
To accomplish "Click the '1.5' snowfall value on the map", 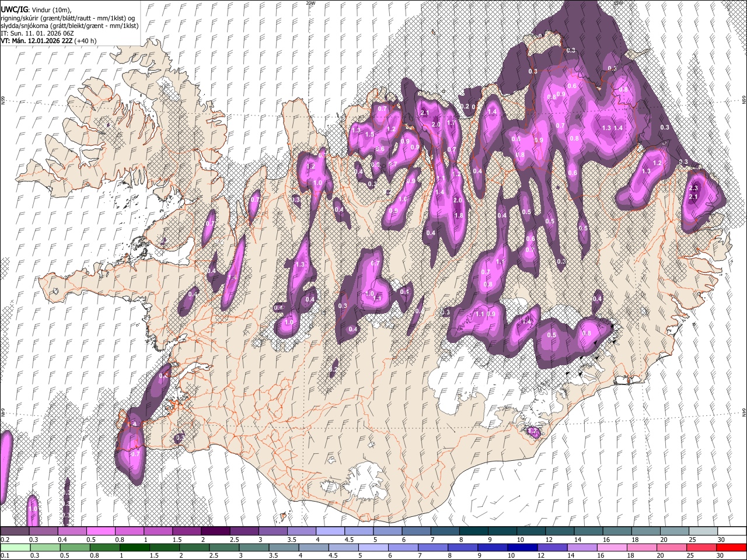I will [369, 135].
